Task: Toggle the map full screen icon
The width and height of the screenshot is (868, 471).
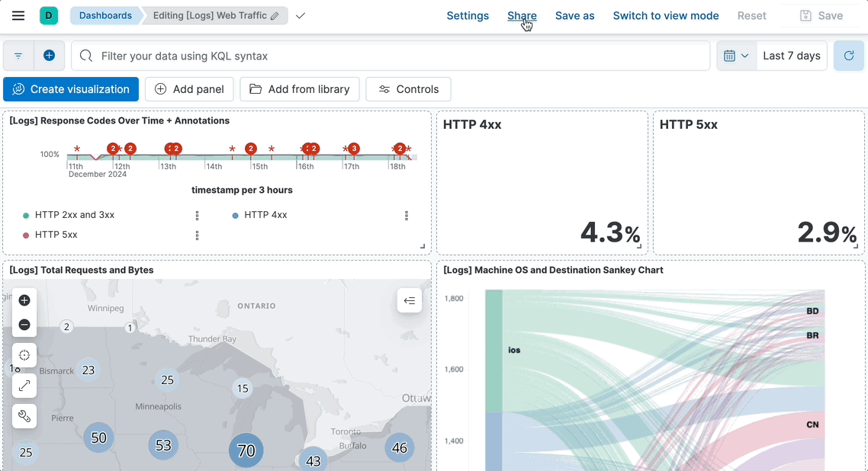Action: pos(24,386)
